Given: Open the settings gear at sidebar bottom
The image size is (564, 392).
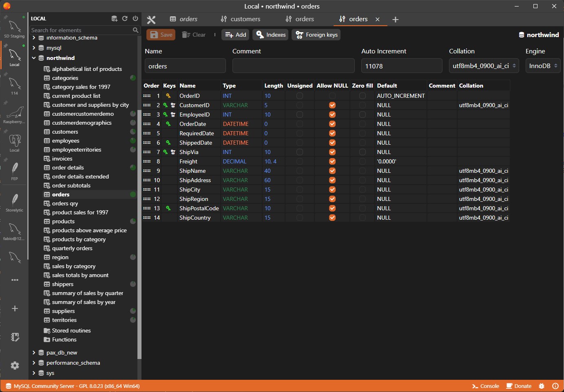Looking at the screenshot, I should coord(15,366).
